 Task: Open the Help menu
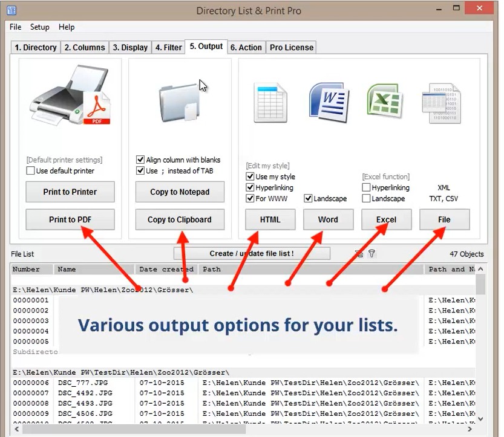point(67,27)
